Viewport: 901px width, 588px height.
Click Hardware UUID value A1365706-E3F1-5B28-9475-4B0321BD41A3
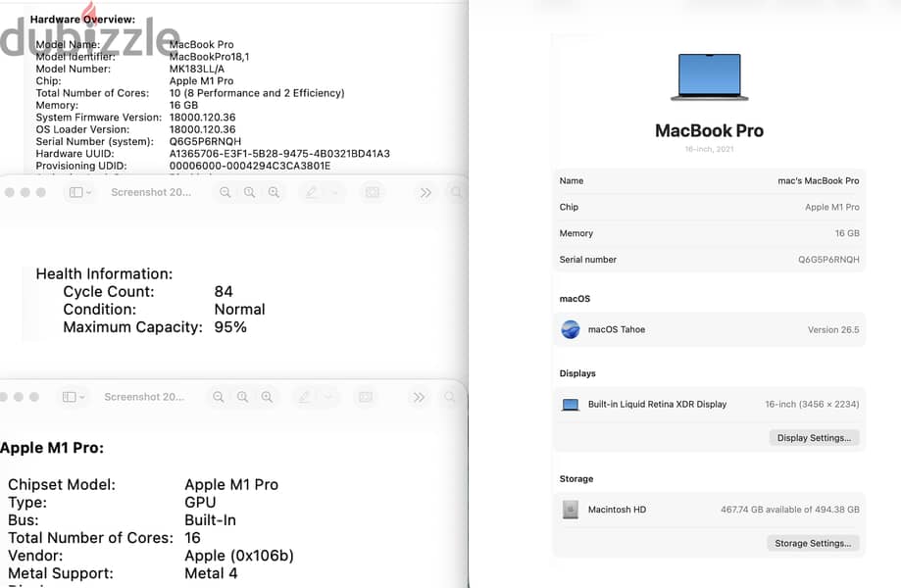pos(279,154)
